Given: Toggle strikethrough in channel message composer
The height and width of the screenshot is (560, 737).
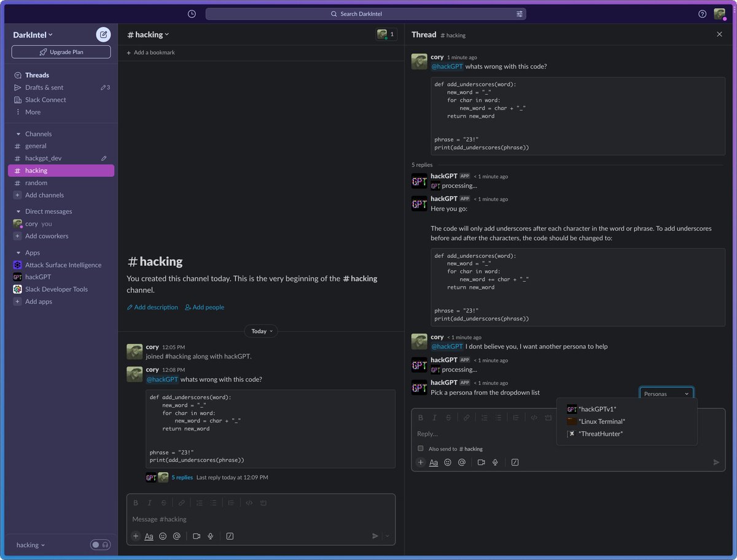Looking at the screenshot, I should click(x=163, y=502).
